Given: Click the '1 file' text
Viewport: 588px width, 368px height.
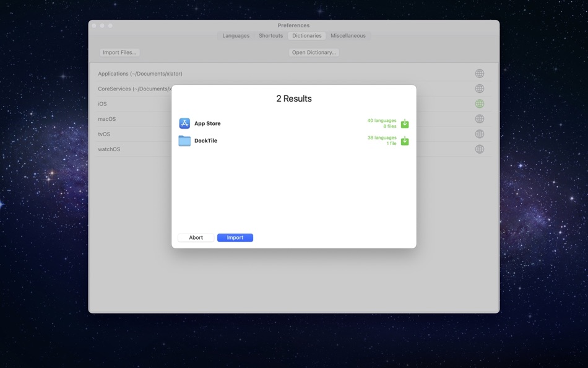Looking at the screenshot, I should (391, 144).
